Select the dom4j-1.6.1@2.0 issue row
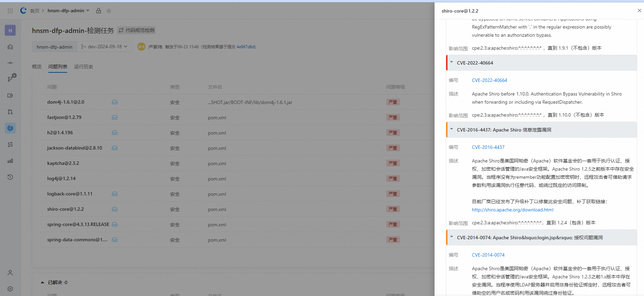 click(66, 102)
